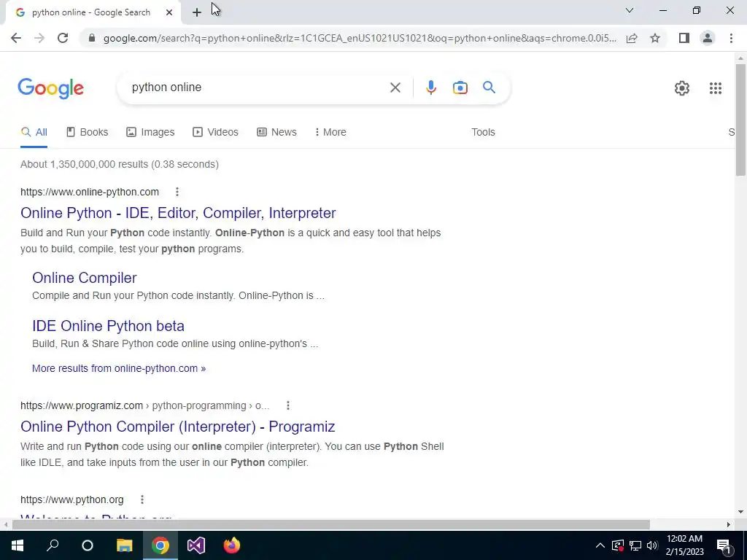Open the Windows Start menu
Screen dimensions: 747x560
(18, 545)
